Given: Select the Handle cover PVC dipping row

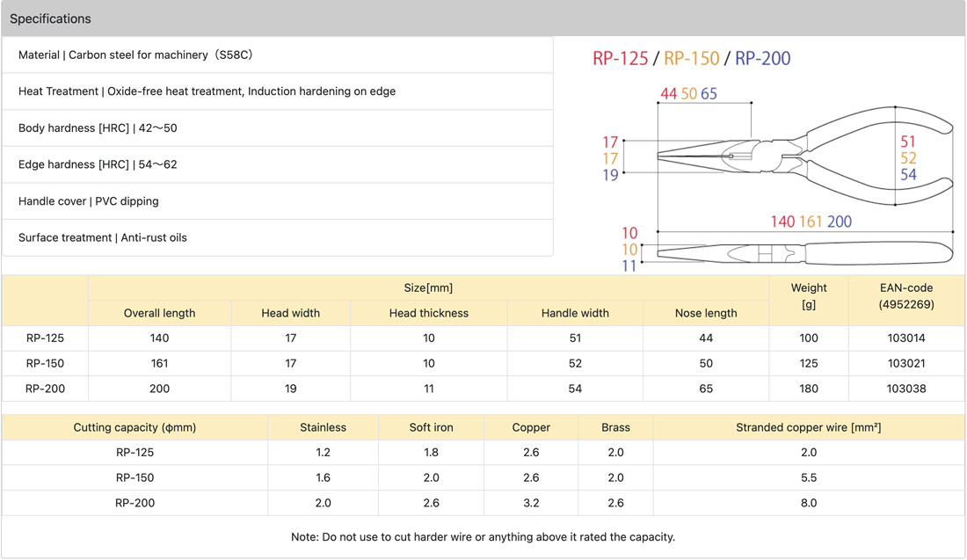Looking at the screenshot, I should (89, 201).
